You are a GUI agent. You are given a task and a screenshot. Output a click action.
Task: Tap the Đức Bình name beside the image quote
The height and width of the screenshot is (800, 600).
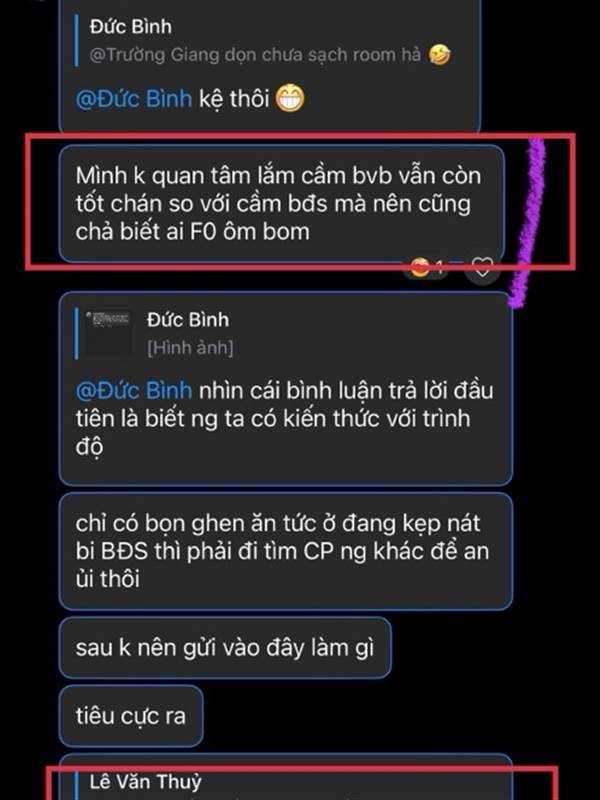(188, 319)
